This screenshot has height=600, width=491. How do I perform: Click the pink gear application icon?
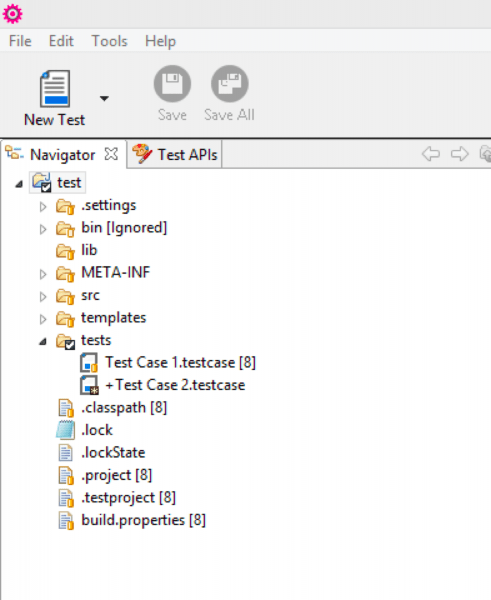(x=12, y=14)
